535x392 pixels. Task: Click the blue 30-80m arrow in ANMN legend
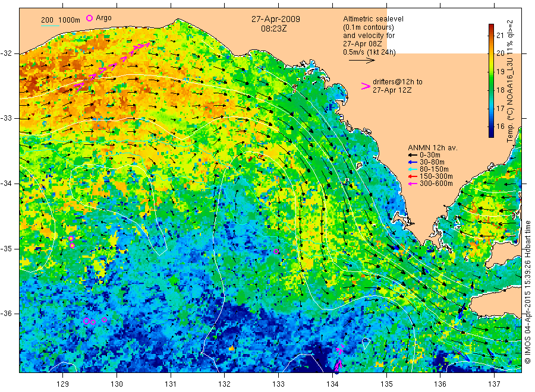coord(413,162)
